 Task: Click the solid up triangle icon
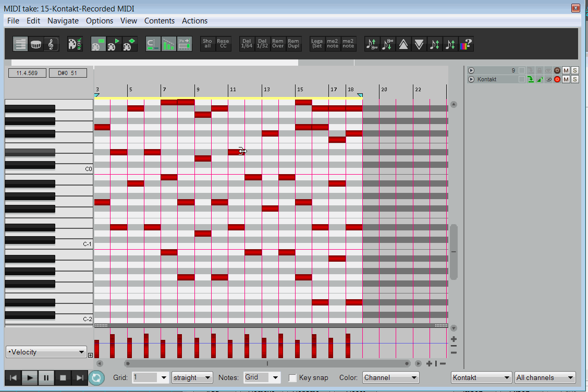pyautogui.click(x=403, y=44)
